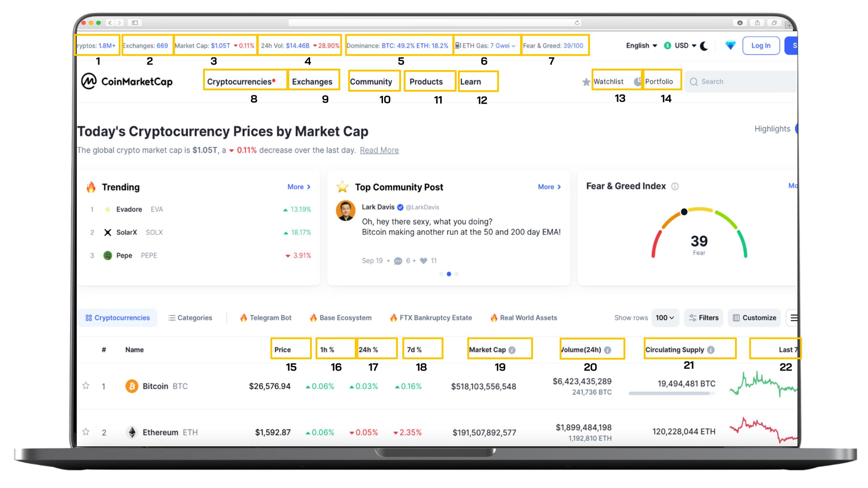Click the Portfolio chart icon
The image size is (868, 488).
638,82
